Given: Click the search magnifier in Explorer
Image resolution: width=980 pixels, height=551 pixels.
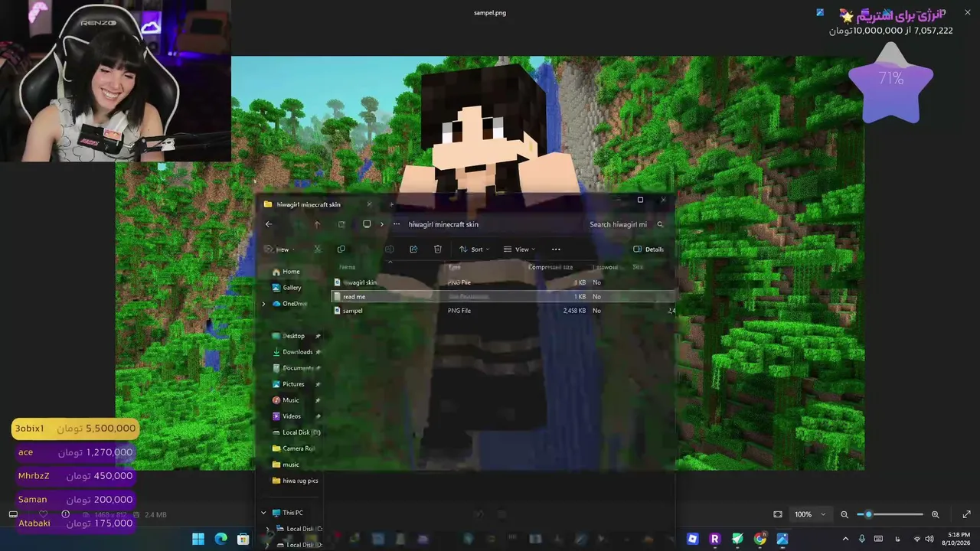Looking at the screenshot, I should (x=660, y=224).
